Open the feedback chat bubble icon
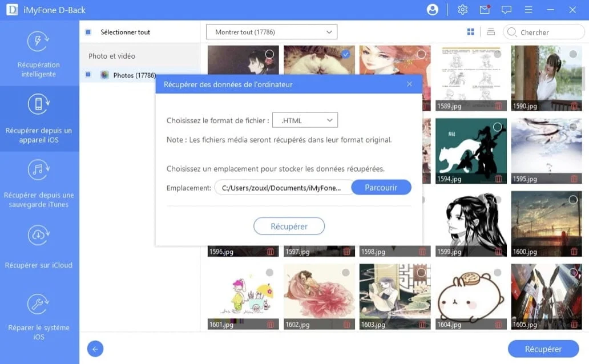 [x=506, y=10]
